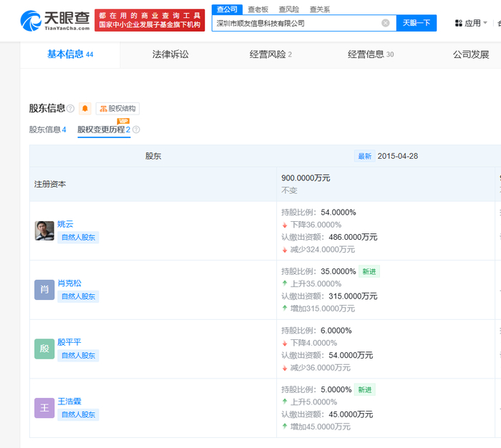Click help icon beside 股东信息 heading
This screenshot has width=501, height=448.
point(70,109)
